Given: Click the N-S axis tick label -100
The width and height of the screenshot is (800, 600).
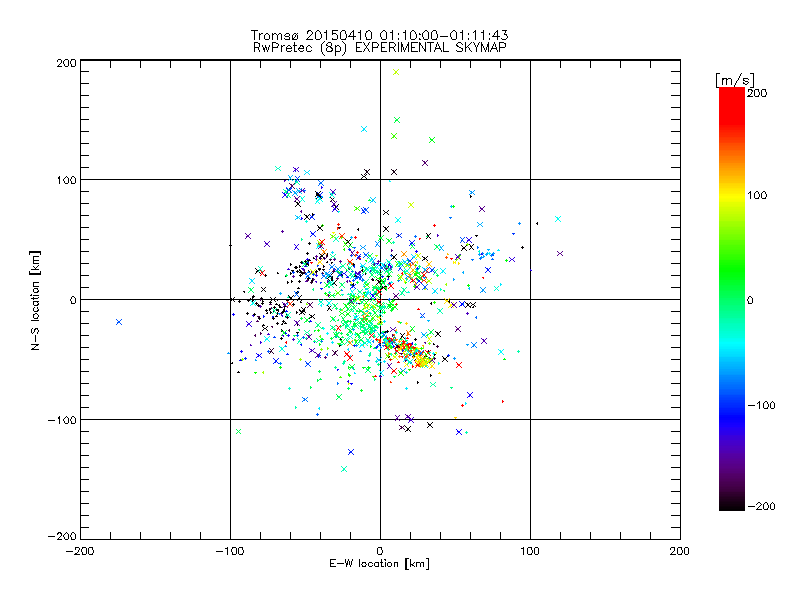Looking at the screenshot, I should [62, 420].
